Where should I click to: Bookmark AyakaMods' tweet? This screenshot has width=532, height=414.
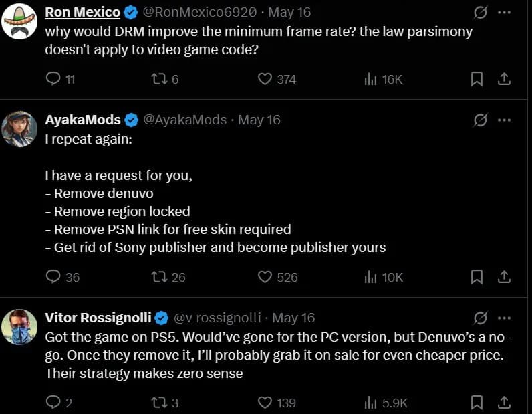(477, 277)
